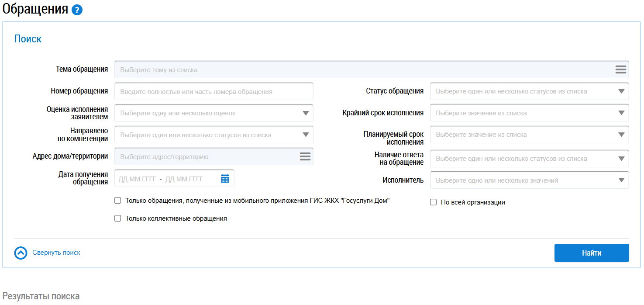This screenshot has height=305, width=644.
Task: Open Направлено по компетенции dropdown
Action: coord(306,135)
